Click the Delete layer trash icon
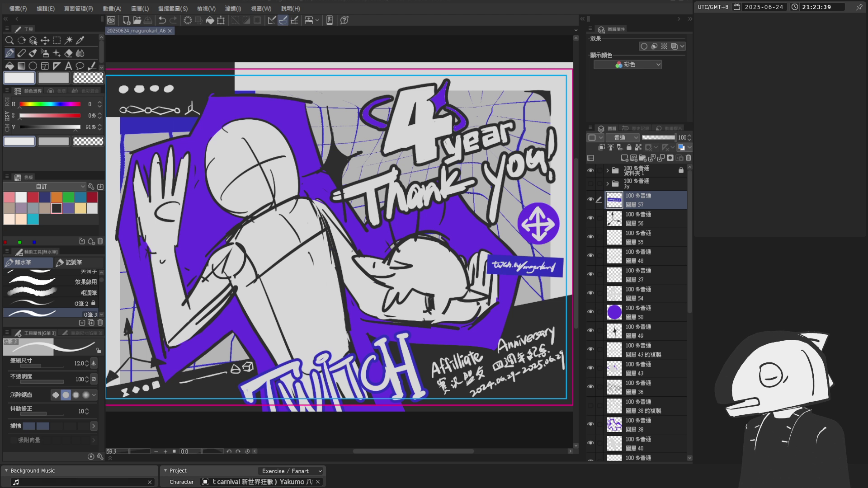The height and width of the screenshot is (488, 868). click(x=689, y=158)
